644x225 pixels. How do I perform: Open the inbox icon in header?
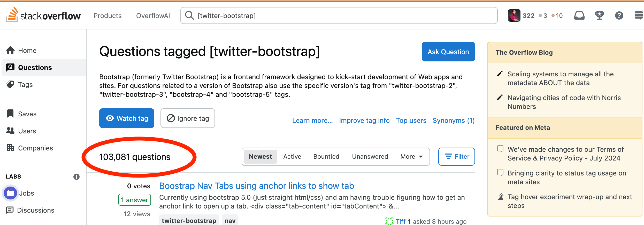point(579,16)
